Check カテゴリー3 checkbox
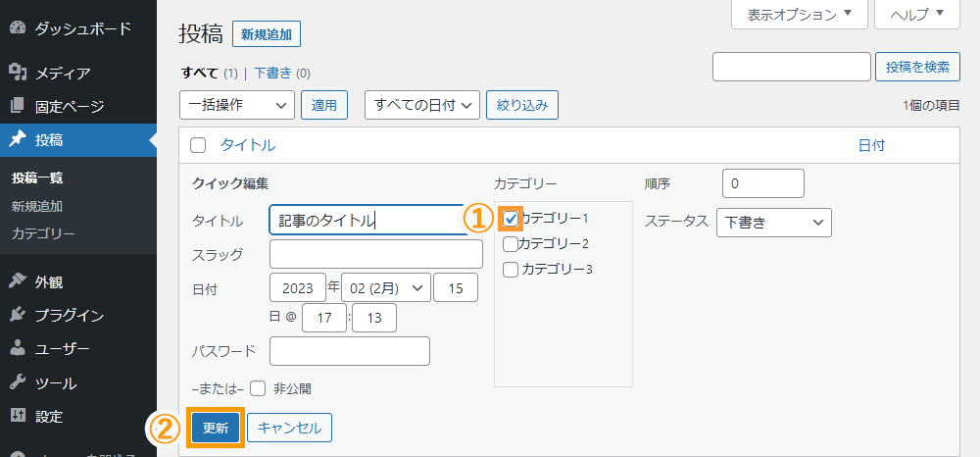This screenshot has width=980, height=457. point(511,270)
